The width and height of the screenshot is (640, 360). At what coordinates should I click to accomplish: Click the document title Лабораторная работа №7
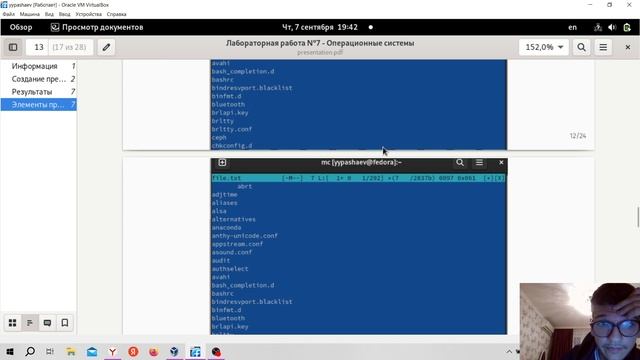click(x=320, y=43)
